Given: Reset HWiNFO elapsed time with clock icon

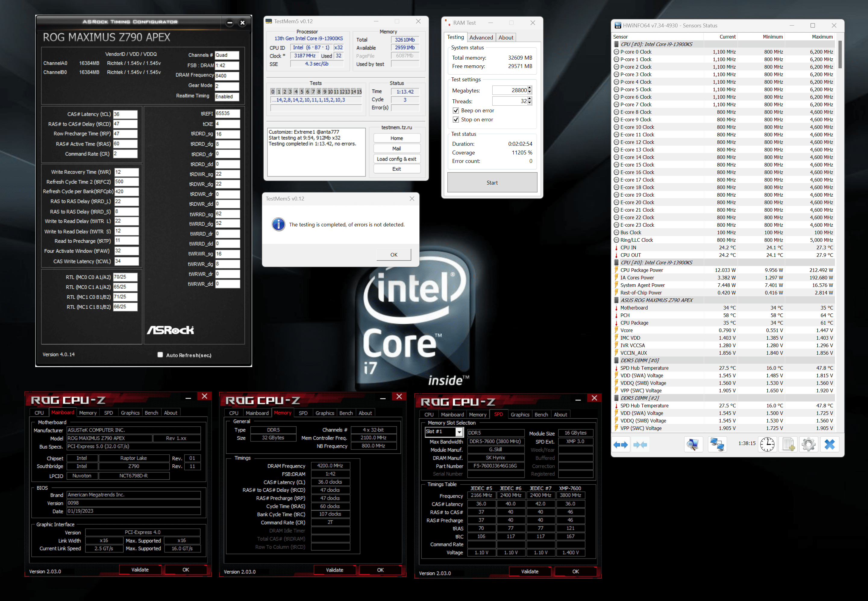Looking at the screenshot, I should [x=767, y=445].
